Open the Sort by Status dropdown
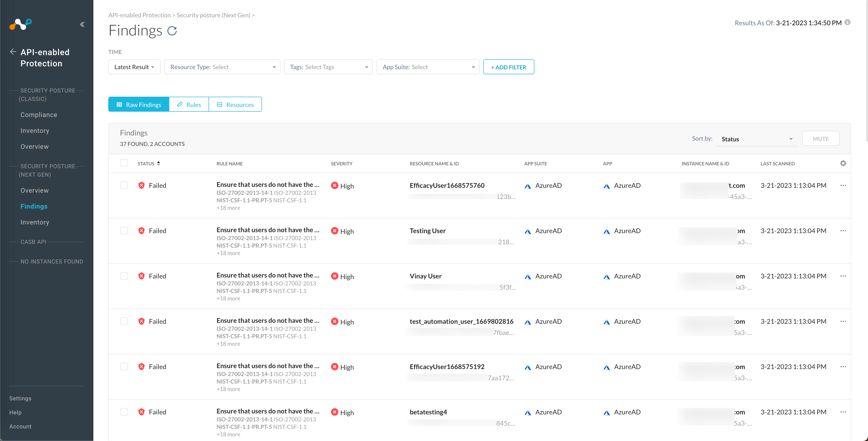This screenshot has width=868, height=441. click(x=757, y=139)
